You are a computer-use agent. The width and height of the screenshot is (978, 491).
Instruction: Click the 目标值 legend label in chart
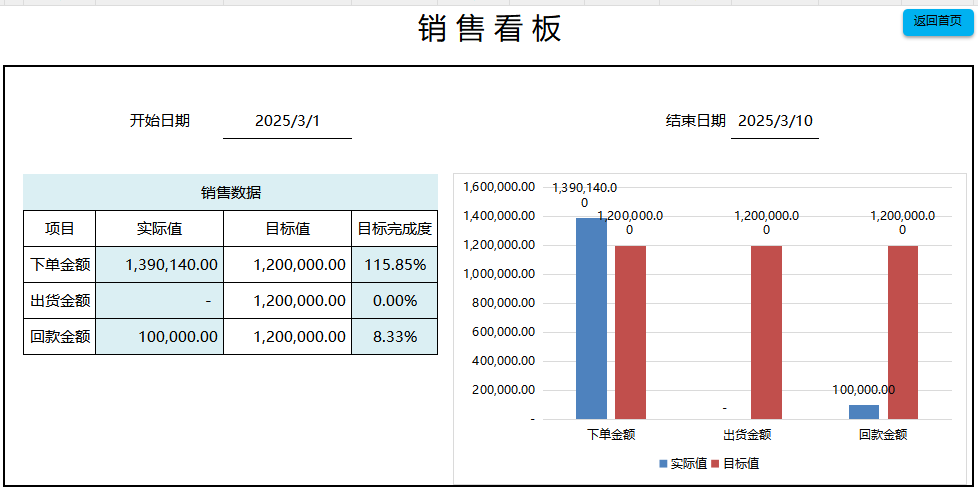tap(741, 464)
